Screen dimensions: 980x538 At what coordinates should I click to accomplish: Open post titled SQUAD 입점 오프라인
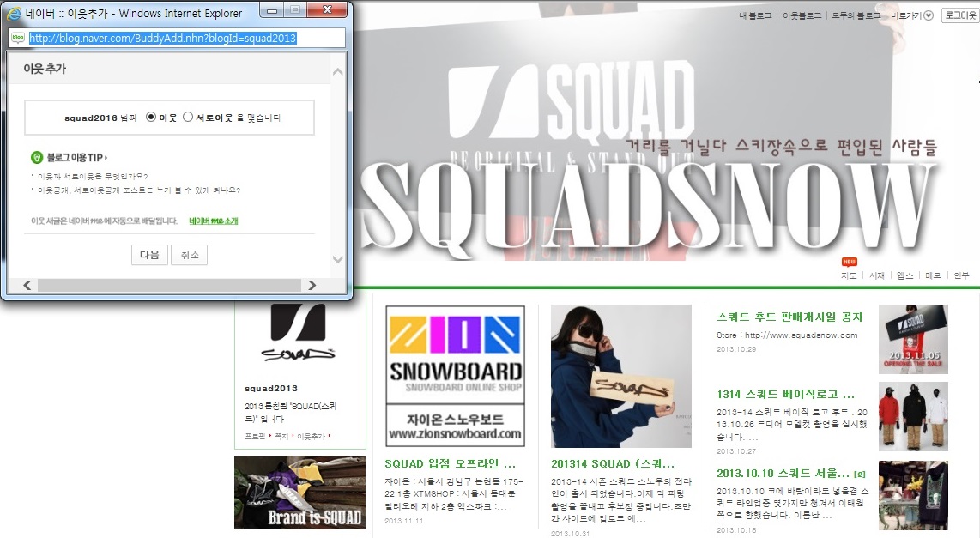click(450, 463)
